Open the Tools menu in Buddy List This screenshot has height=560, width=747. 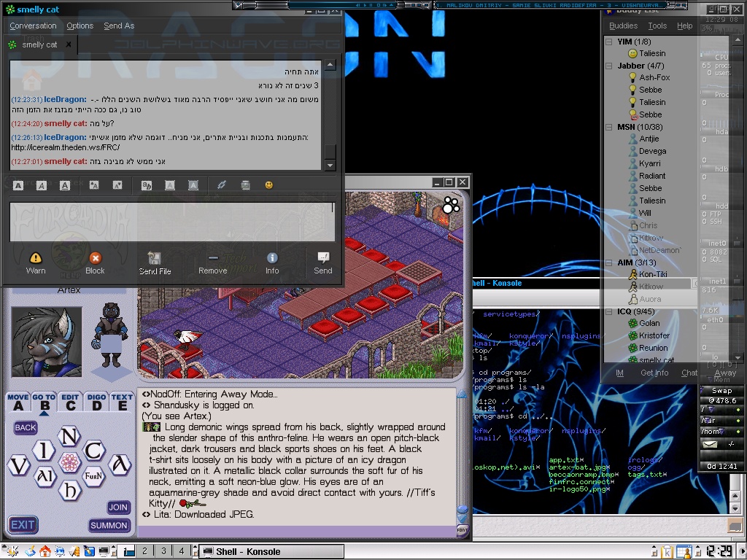click(657, 26)
